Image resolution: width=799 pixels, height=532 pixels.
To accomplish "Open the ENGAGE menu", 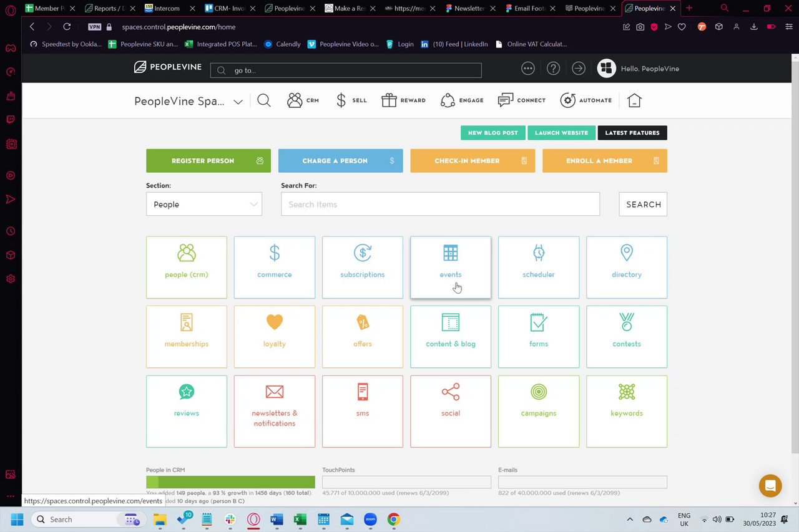I will tap(462, 100).
